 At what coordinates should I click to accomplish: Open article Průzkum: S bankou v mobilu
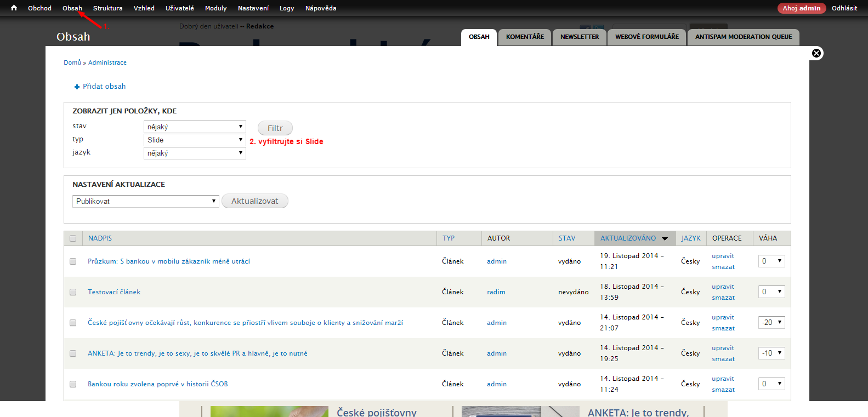point(169,261)
